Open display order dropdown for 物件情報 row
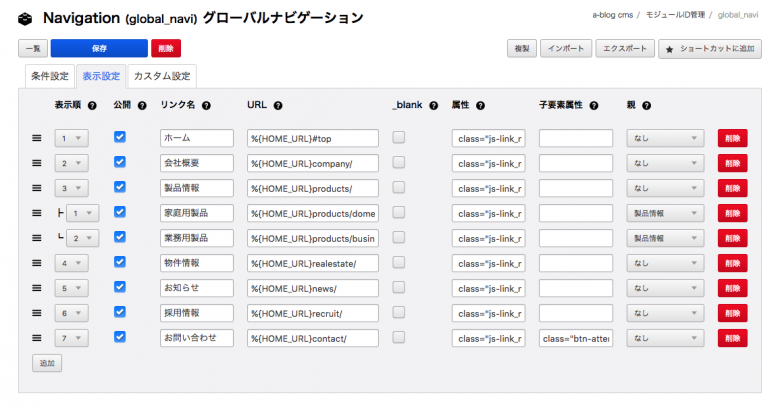 point(71,263)
